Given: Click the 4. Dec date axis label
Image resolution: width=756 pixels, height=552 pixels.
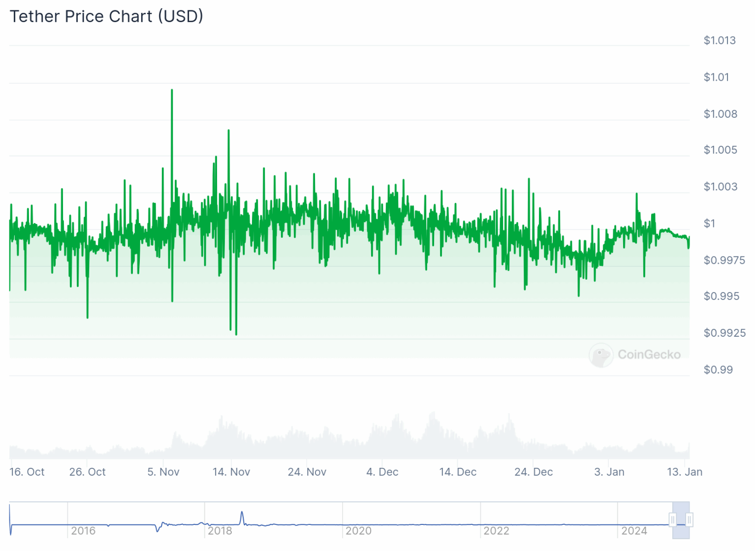Looking at the screenshot, I should click(382, 472).
